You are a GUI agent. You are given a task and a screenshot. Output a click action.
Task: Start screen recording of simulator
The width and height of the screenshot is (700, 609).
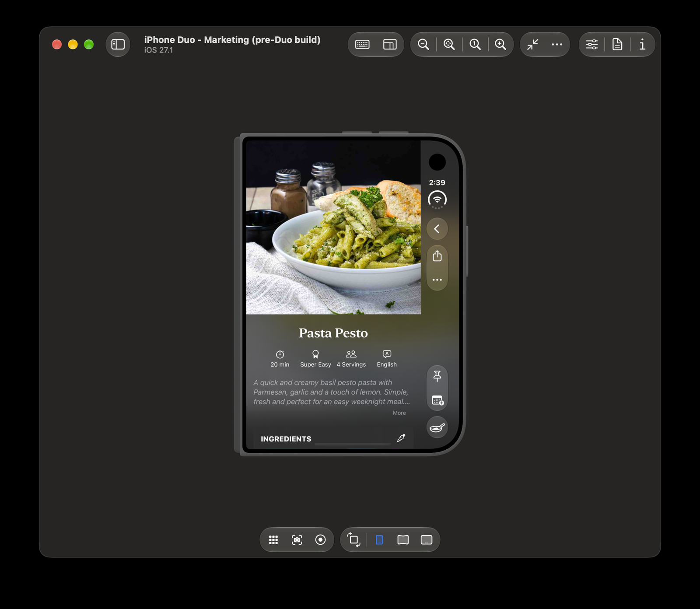pyautogui.click(x=320, y=540)
